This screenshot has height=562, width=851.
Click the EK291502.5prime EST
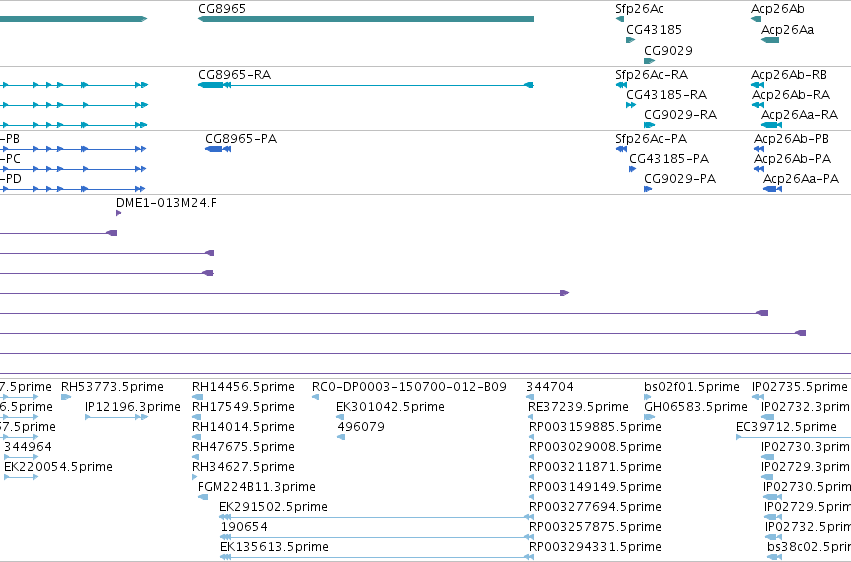(376, 517)
